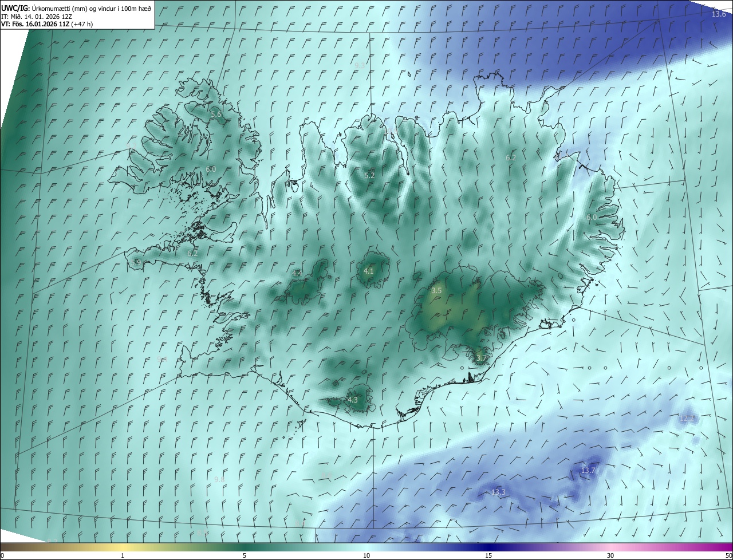Click the 13.6 value label

[x=719, y=14]
